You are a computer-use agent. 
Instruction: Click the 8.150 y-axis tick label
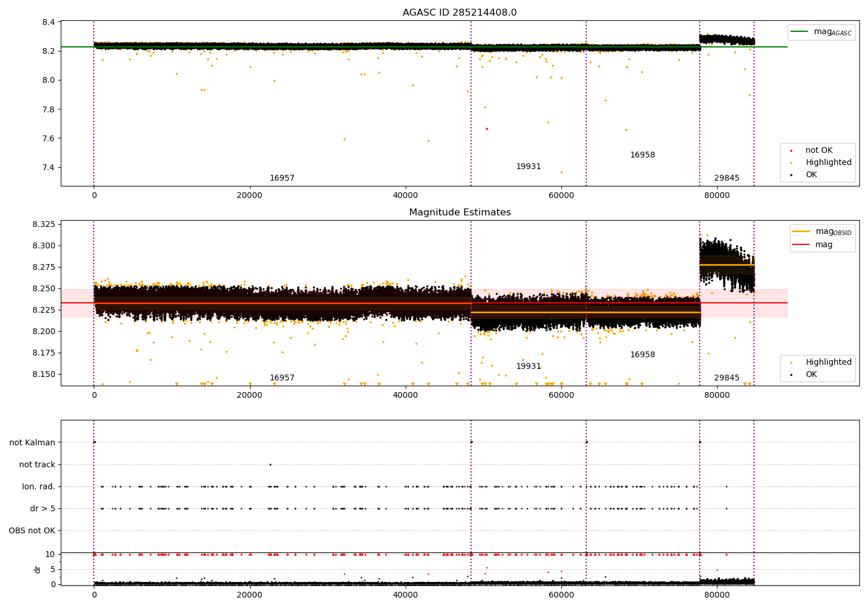point(43,375)
